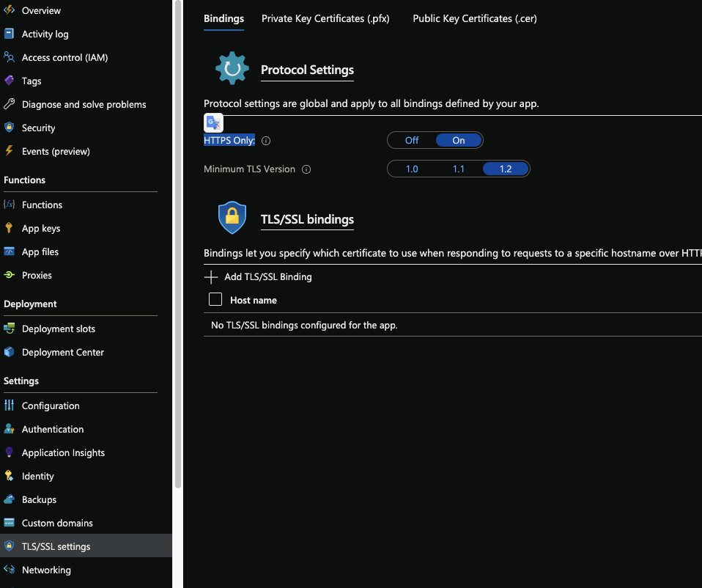Switch to the Bindings tab

tap(223, 18)
